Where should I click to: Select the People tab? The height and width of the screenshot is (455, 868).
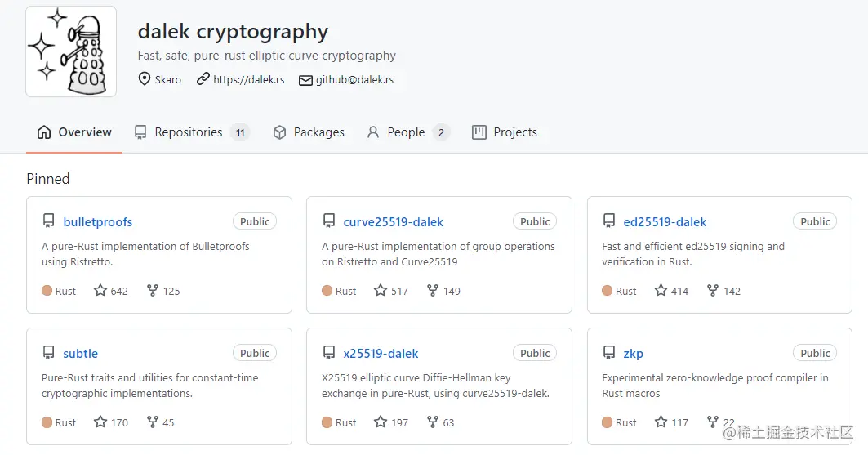pyautogui.click(x=406, y=132)
